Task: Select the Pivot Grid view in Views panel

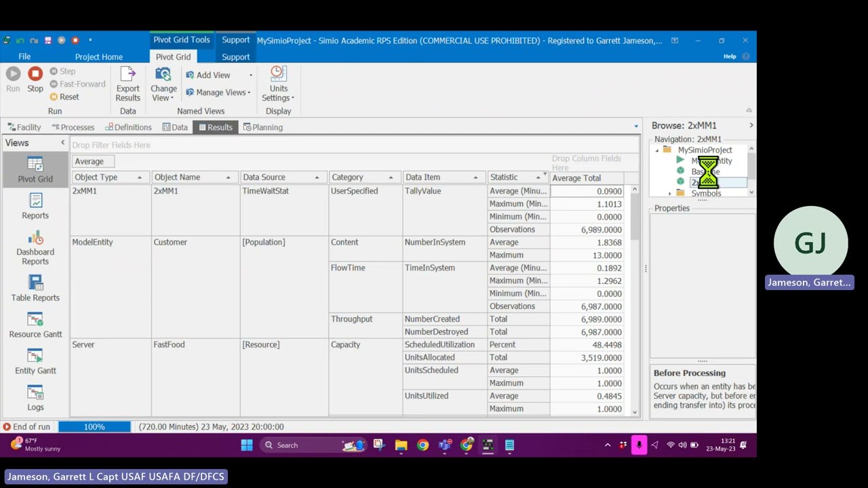Action: (x=35, y=170)
